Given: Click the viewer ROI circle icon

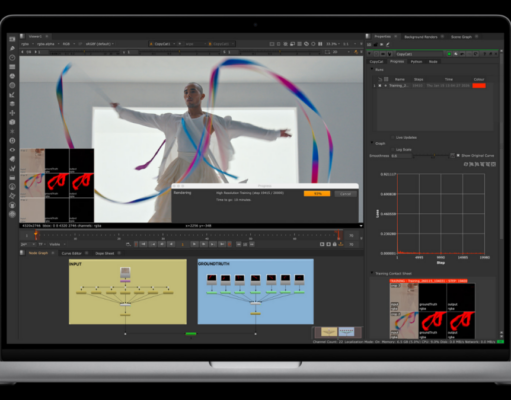Looking at the screenshot, I should 313,44.
